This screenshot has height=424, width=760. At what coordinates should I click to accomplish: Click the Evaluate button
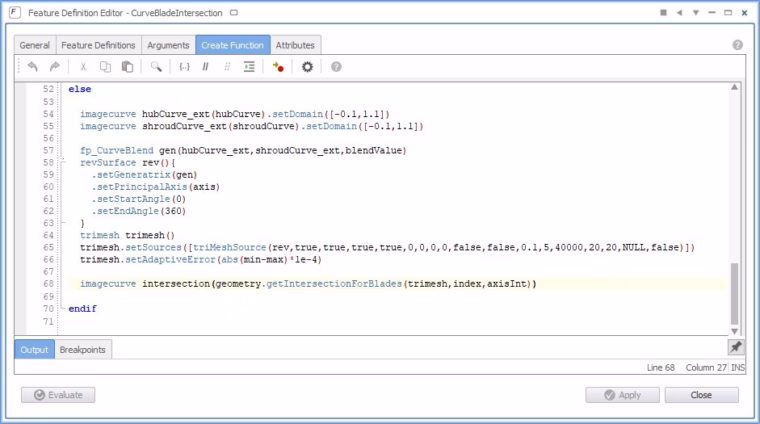[x=58, y=395]
